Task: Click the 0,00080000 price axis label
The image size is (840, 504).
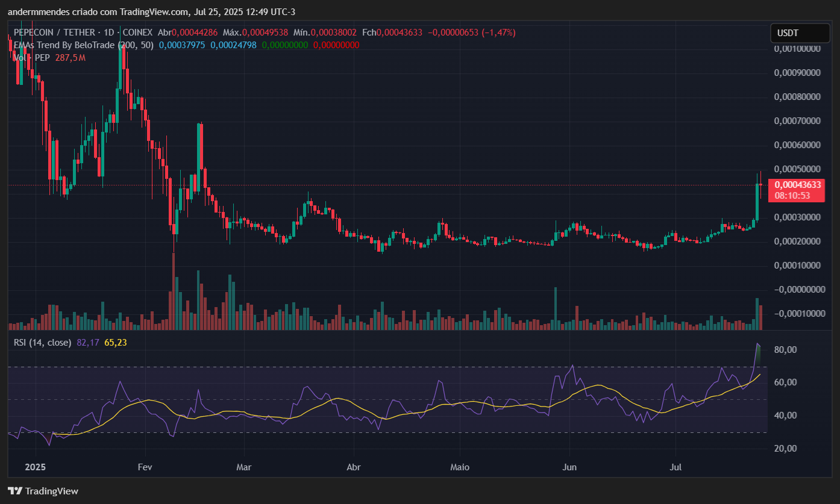Action: 797,97
